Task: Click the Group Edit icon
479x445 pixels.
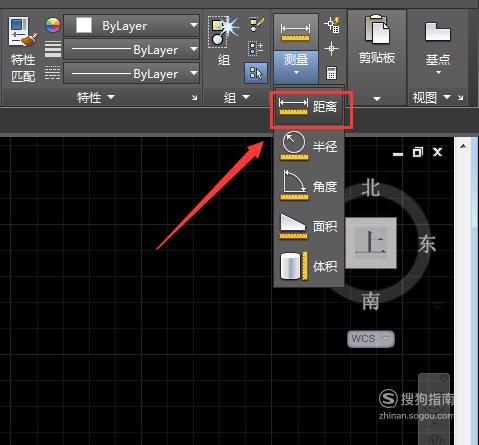Action: tap(256, 49)
